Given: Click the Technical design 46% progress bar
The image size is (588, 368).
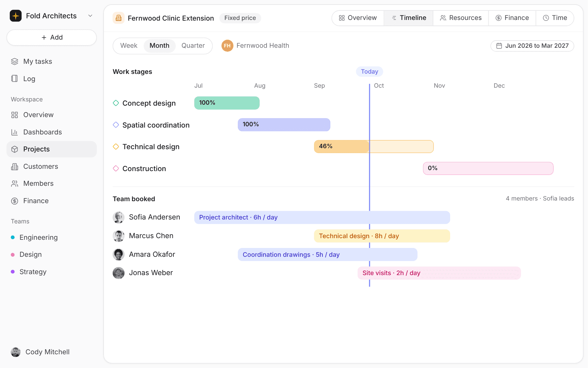Looking at the screenshot, I should (x=374, y=147).
